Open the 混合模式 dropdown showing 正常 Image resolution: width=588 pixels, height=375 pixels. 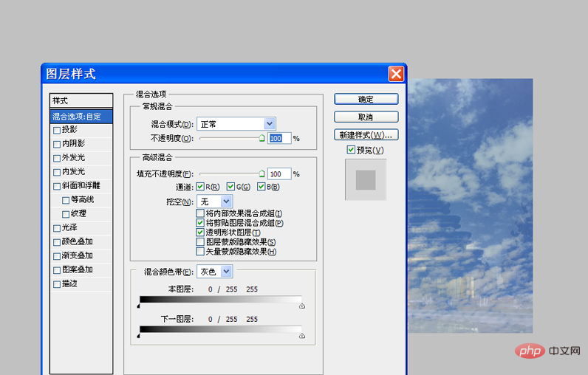pos(236,124)
